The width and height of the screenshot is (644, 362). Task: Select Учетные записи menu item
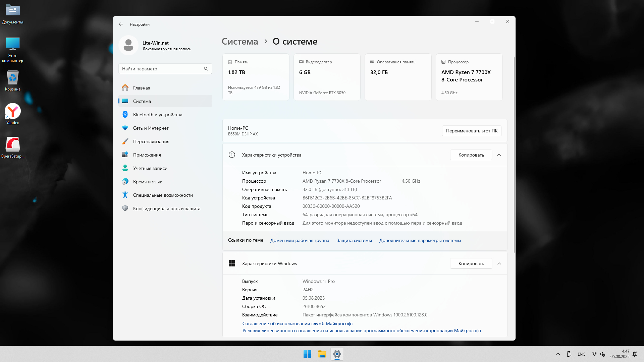pos(150,168)
